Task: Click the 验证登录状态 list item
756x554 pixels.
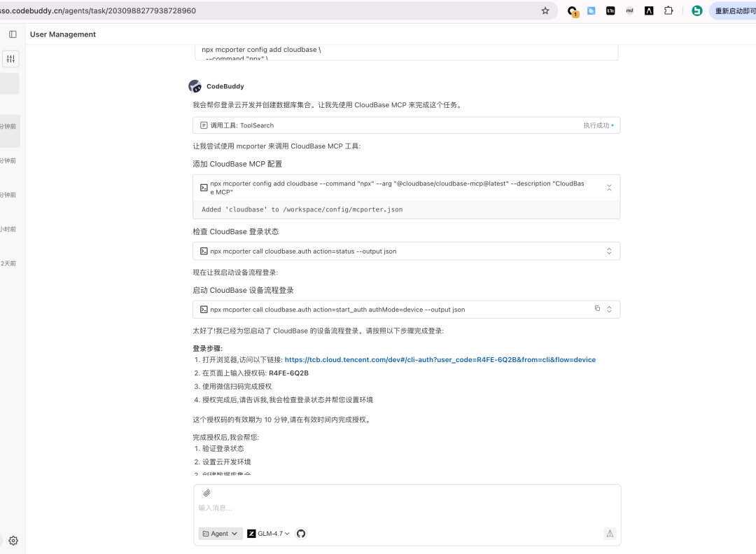Action: point(223,448)
